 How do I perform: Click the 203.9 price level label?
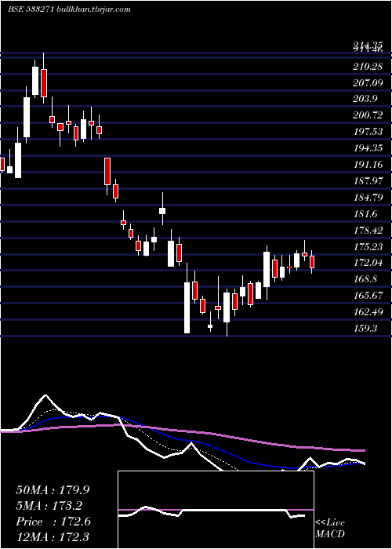click(x=365, y=99)
